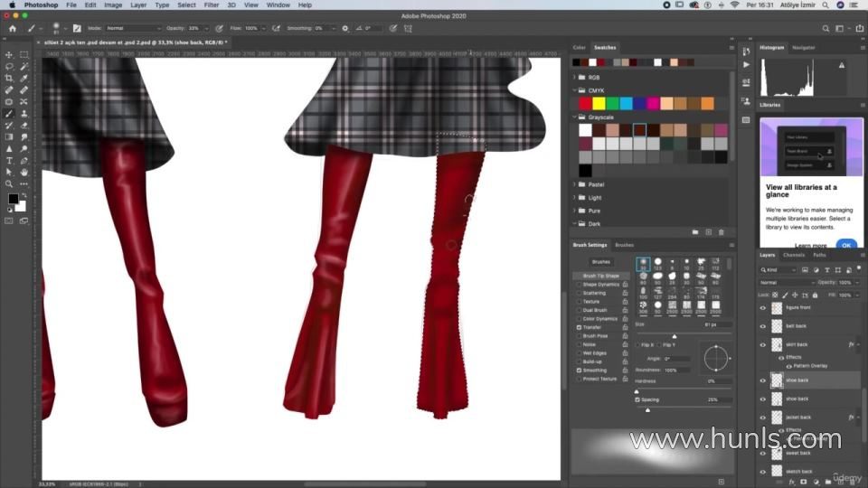Viewport: 868px width, 488px height.
Task: Switch to the Channels tab
Action: pyautogui.click(x=793, y=255)
